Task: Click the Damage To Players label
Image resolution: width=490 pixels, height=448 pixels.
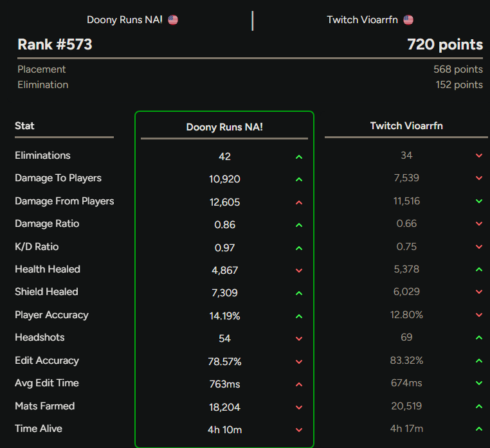Action: 58,178
